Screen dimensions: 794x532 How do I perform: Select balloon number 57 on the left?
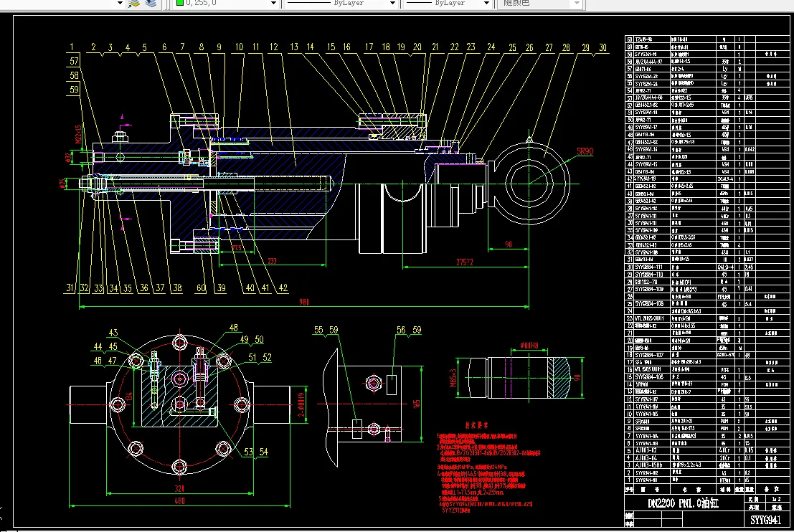[x=74, y=61]
